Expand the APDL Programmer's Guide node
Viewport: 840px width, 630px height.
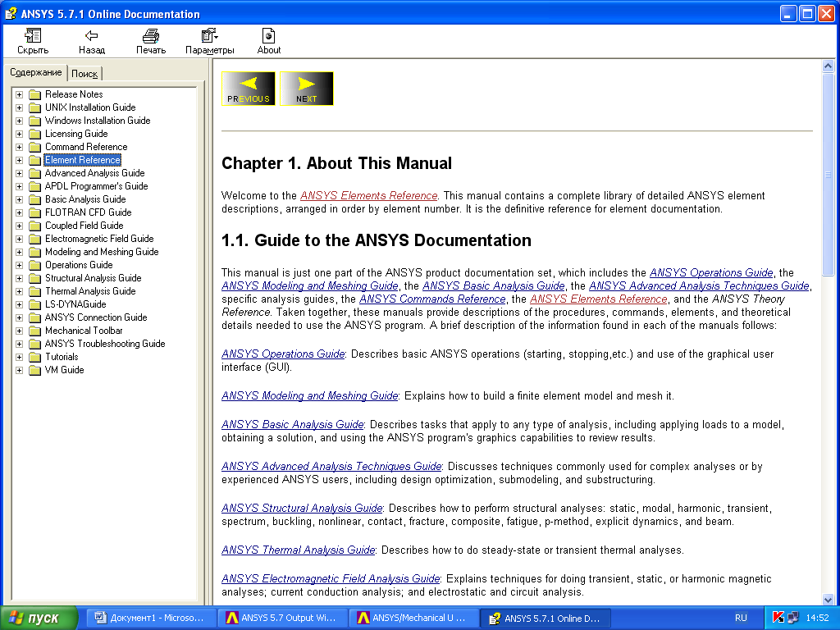[20, 186]
